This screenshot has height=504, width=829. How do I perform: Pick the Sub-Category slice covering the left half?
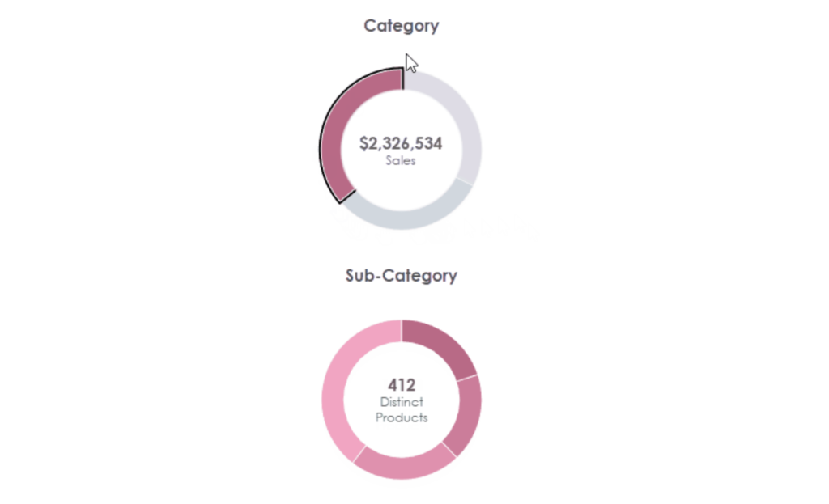click(x=335, y=388)
